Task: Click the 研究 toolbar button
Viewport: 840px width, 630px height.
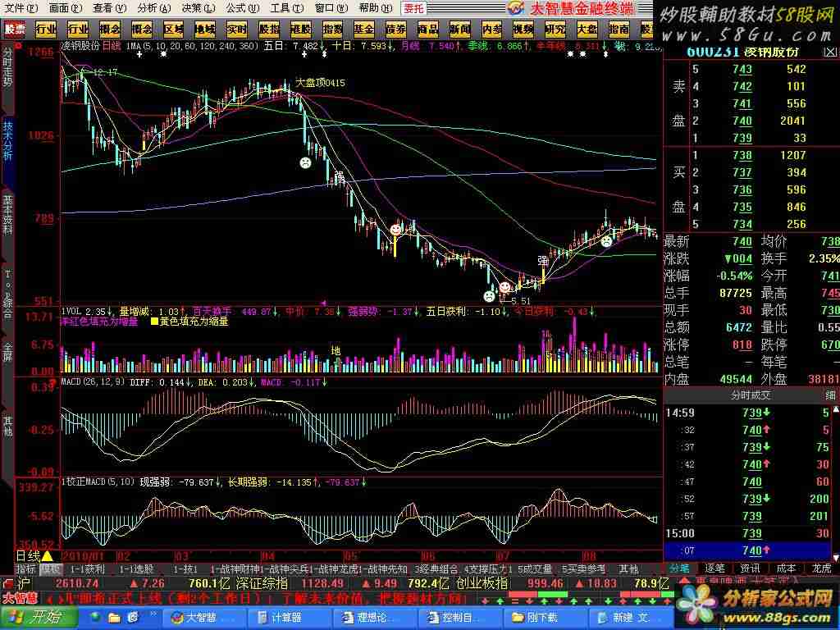Action: (555, 29)
